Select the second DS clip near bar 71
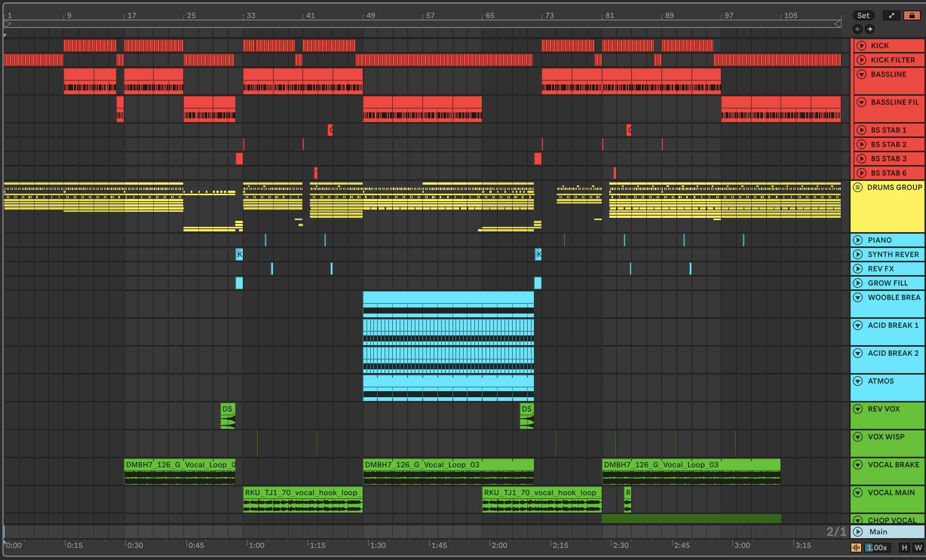The height and width of the screenshot is (560, 926). (x=527, y=416)
